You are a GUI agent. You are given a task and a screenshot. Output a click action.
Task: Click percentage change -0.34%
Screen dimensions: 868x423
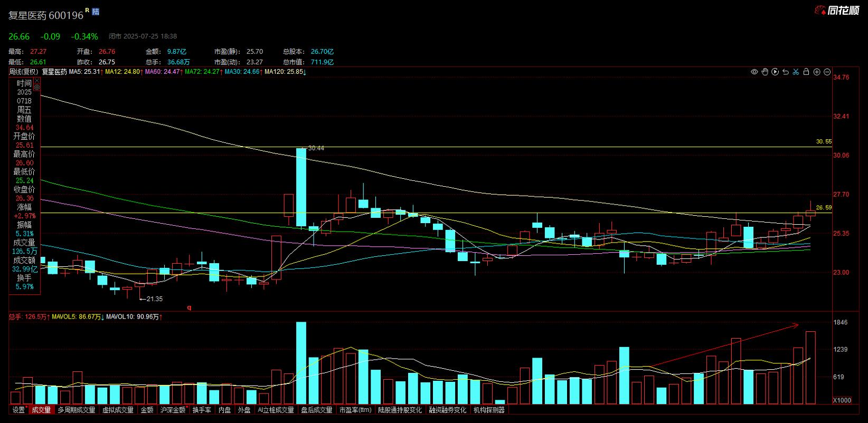84,36
